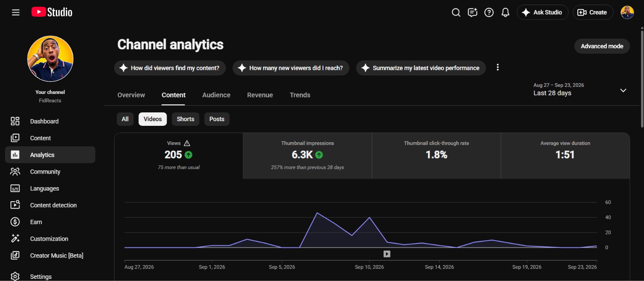Open the search icon in header
Image resolution: width=644 pixels, height=281 pixels.
[x=456, y=13]
